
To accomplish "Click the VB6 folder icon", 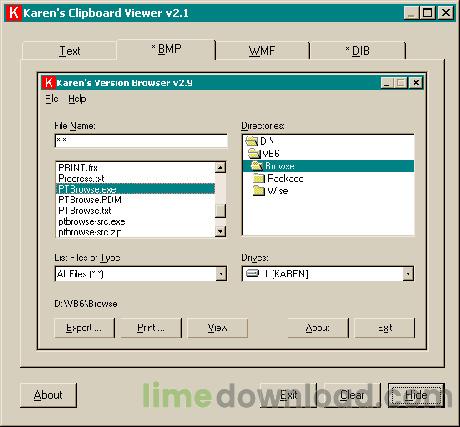I will click(x=255, y=154).
